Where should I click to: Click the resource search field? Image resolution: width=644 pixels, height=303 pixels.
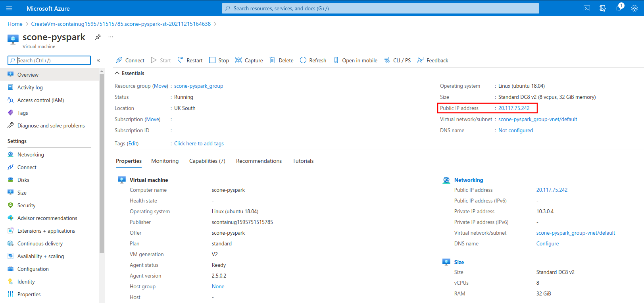[x=49, y=60]
